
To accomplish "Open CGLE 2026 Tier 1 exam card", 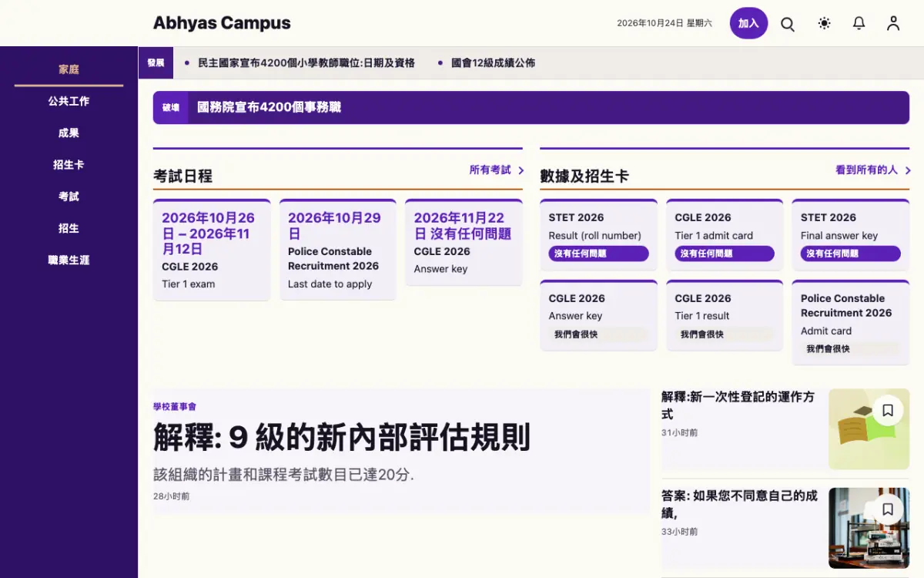I will click(x=212, y=250).
